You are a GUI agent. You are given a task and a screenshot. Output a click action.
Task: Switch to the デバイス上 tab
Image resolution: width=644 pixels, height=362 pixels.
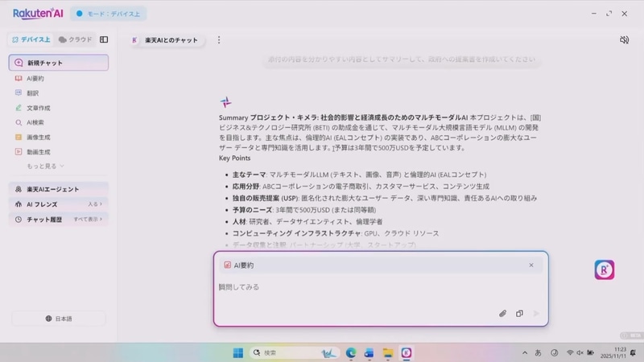(31, 39)
